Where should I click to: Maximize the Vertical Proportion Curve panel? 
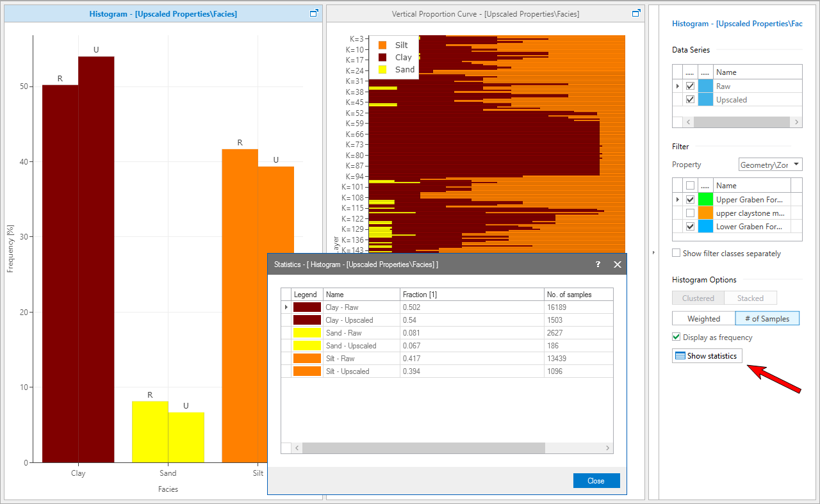click(x=636, y=13)
